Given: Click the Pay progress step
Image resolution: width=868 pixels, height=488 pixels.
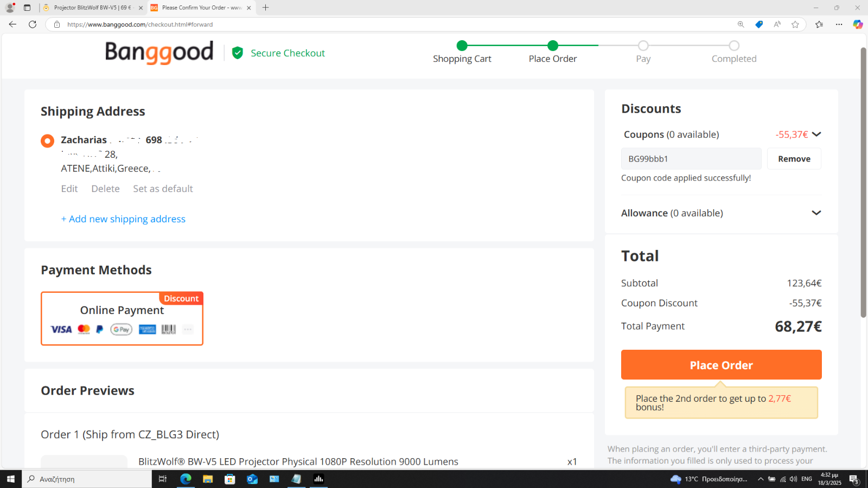Looking at the screenshot, I should click(x=643, y=53).
